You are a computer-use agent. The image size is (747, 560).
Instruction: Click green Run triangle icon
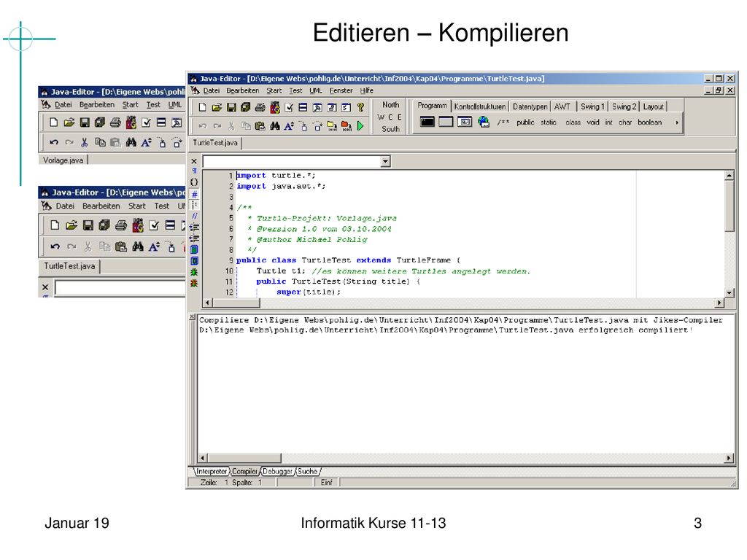click(x=360, y=125)
